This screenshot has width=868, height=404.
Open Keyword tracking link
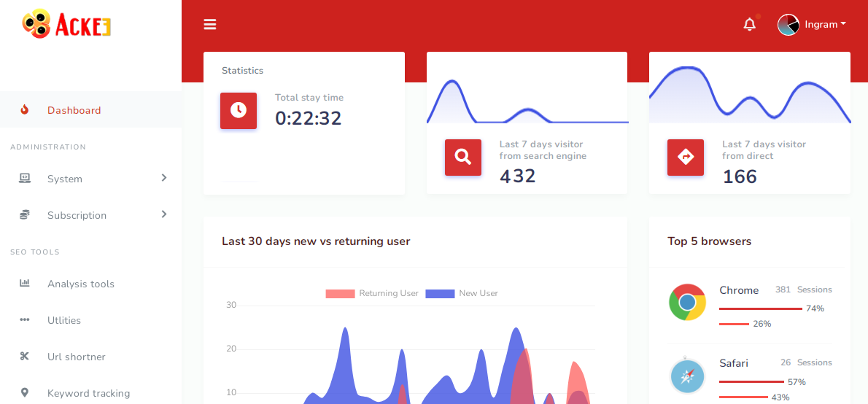(x=88, y=393)
